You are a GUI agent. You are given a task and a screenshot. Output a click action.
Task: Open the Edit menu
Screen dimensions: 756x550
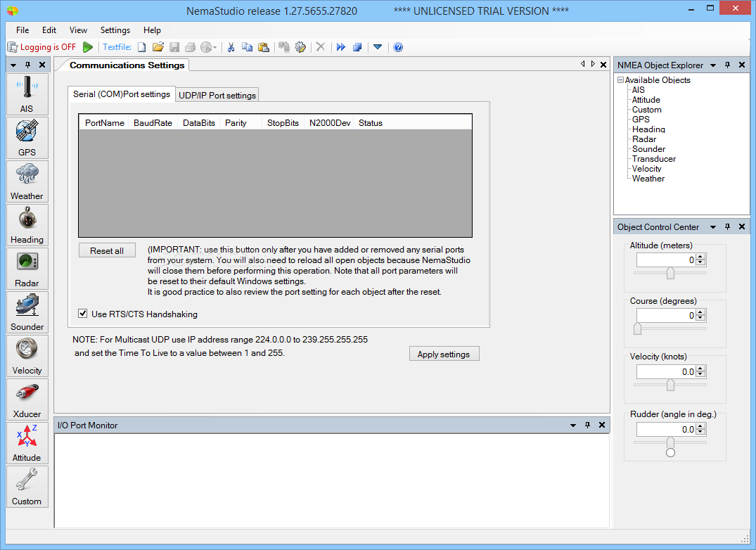click(49, 30)
